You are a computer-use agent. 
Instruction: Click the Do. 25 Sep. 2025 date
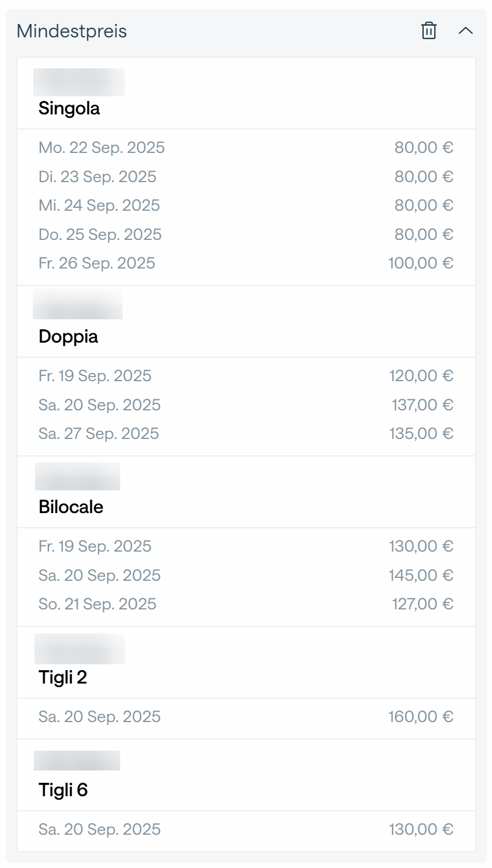100,235
